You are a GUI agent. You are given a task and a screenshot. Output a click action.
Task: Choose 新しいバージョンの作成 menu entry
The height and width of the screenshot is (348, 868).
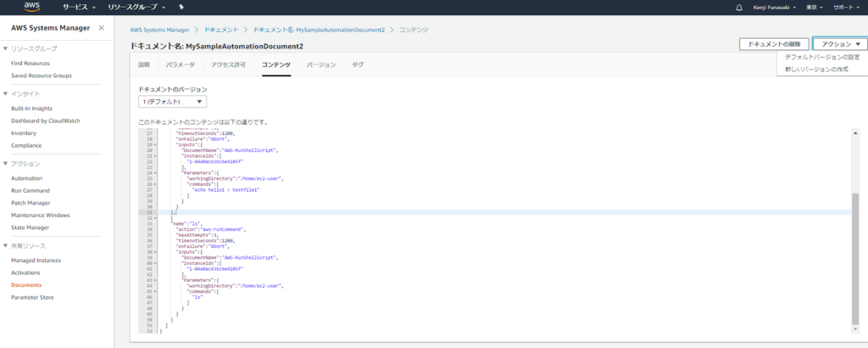816,70
